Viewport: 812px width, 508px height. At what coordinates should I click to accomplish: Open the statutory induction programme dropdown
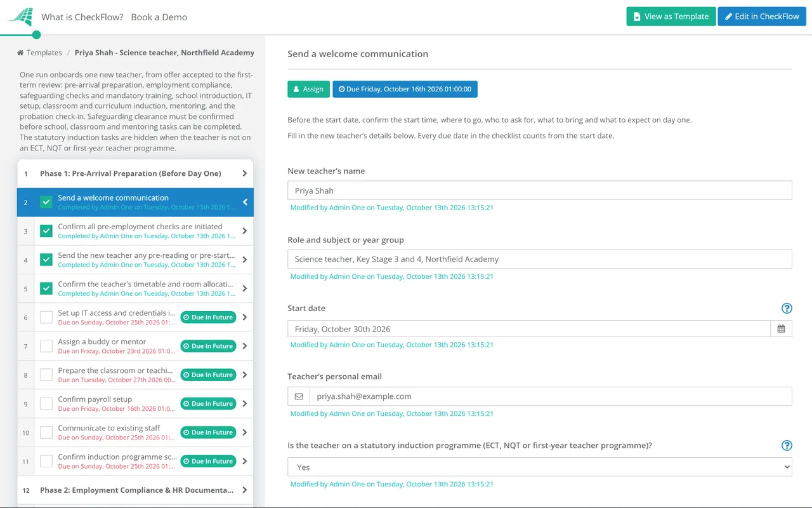[540, 467]
